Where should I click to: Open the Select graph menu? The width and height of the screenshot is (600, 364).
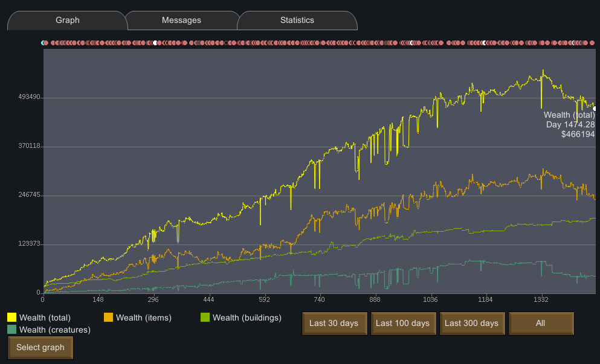pyautogui.click(x=40, y=348)
